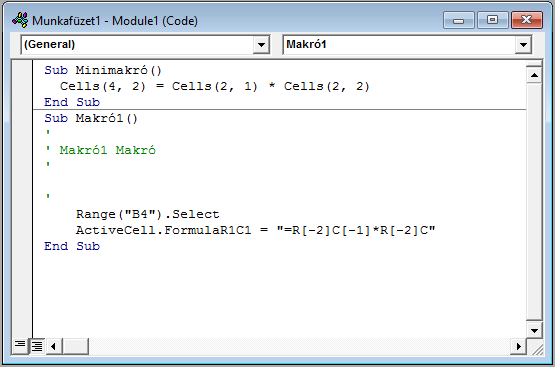Maximize the Module1 code window
This screenshot has height=367, width=555.
pyautogui.click(x=492, y=20)
